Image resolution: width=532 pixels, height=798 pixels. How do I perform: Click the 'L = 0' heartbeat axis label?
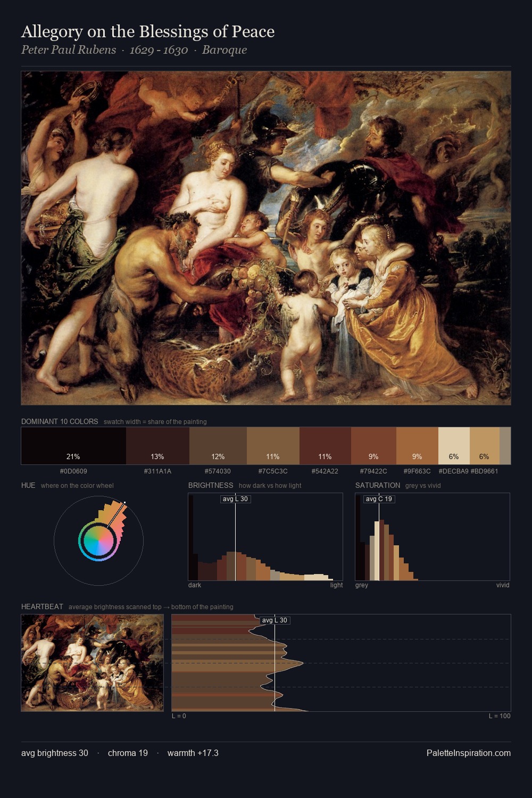click(x=179, y=716)
